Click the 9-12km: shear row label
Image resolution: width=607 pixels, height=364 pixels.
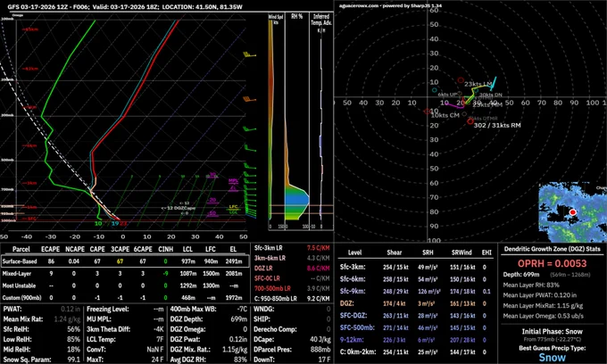pyautogui.click(x=353, y=340)
